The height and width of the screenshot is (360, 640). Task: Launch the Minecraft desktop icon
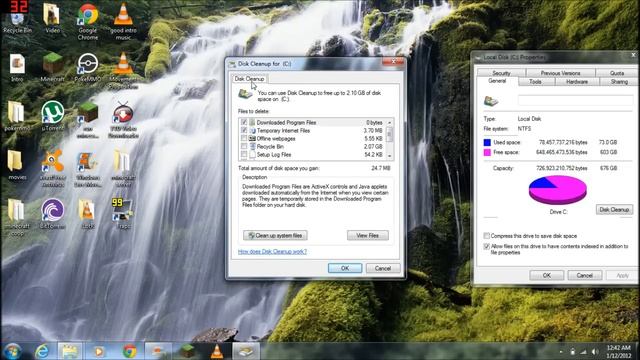pos(52,67)
